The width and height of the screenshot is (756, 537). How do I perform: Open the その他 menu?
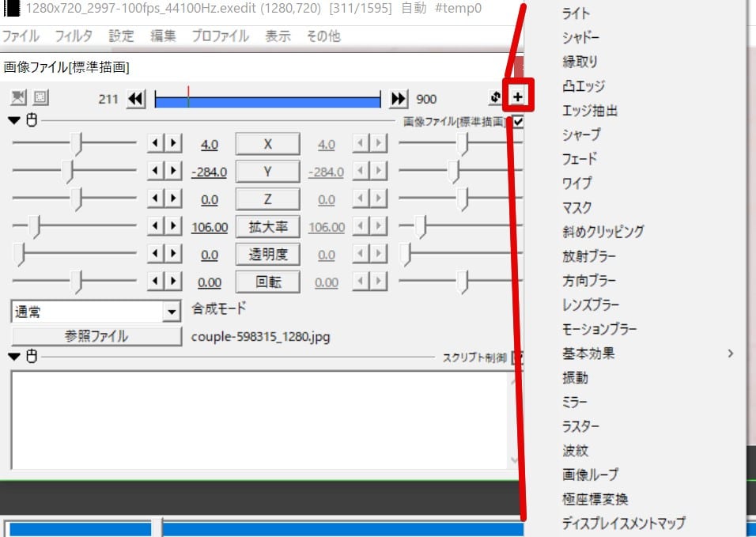323,36
